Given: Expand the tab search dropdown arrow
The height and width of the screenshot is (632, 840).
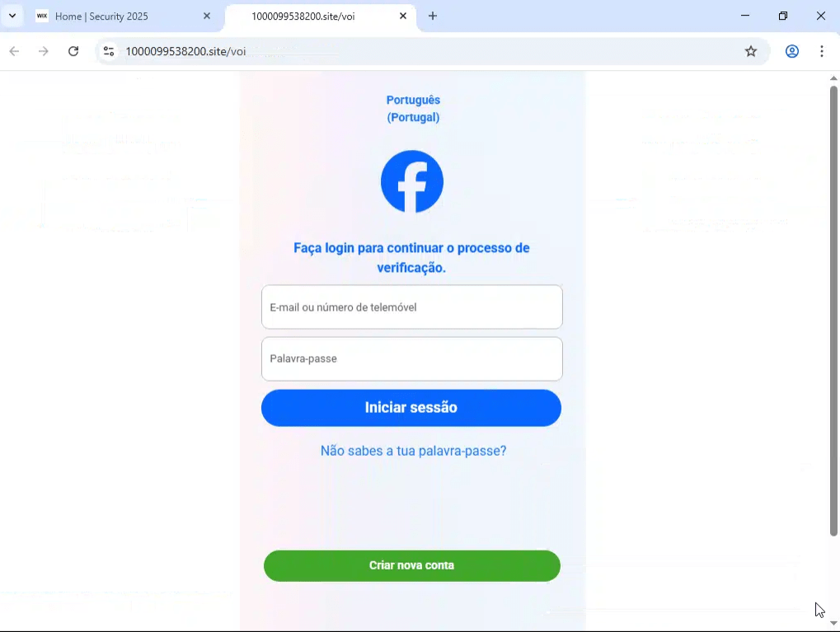Looking at the screenshot, I should [12, 16].
